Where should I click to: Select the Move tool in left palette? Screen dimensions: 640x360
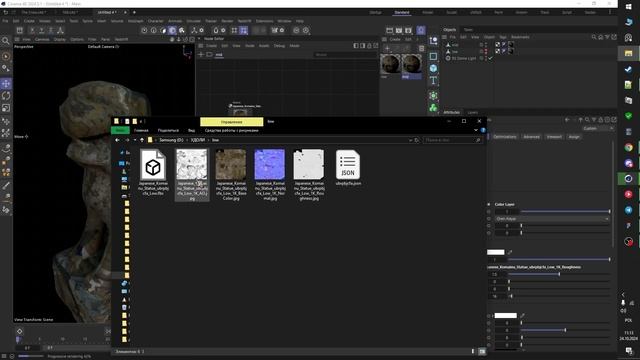pyautogui.click(x=6, y=84)
